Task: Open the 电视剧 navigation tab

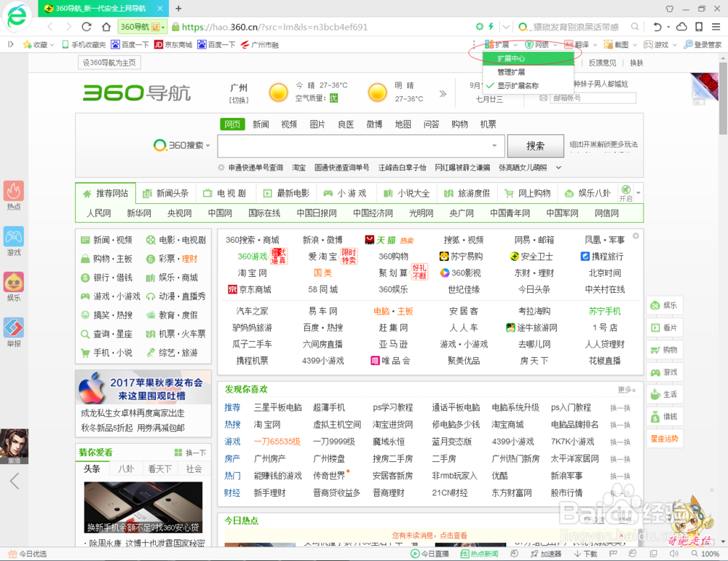Action: 225,193
